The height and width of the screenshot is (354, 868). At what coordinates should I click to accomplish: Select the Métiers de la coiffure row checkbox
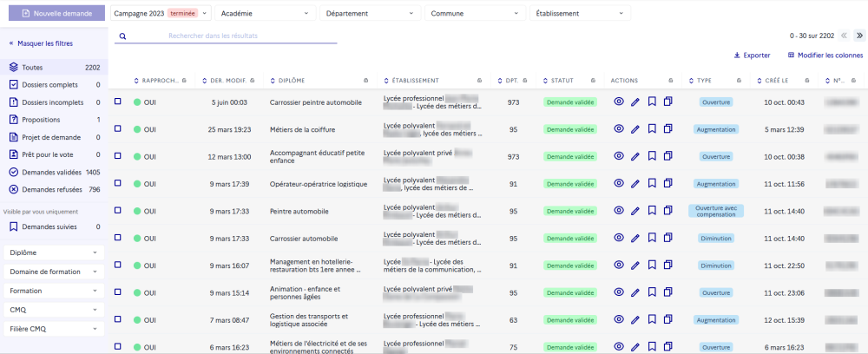point(118,128)
